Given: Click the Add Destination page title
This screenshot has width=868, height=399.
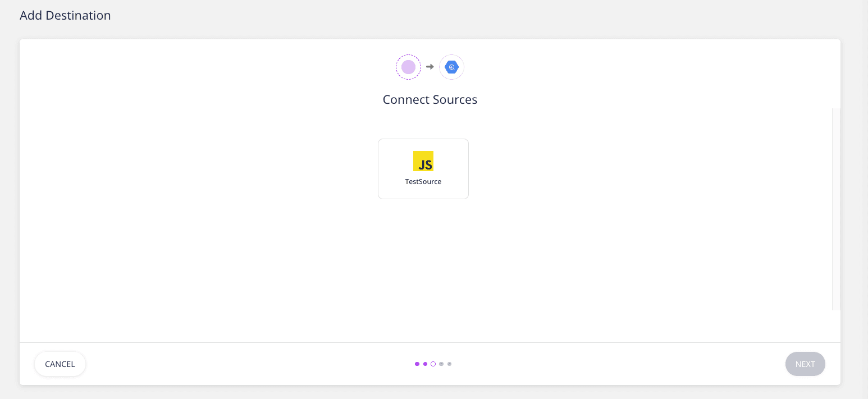Looking at the screenshot, I should pyautogui.click(x=65, y=16).
